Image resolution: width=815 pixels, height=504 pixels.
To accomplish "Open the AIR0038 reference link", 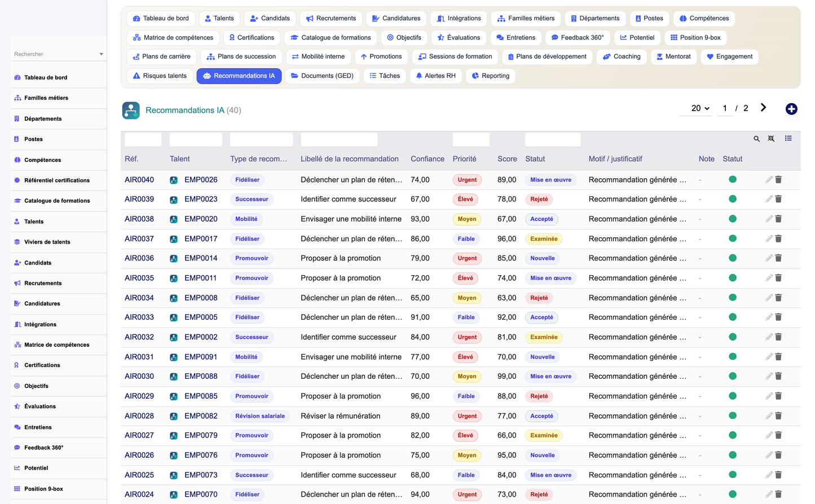I will point(139,219).
